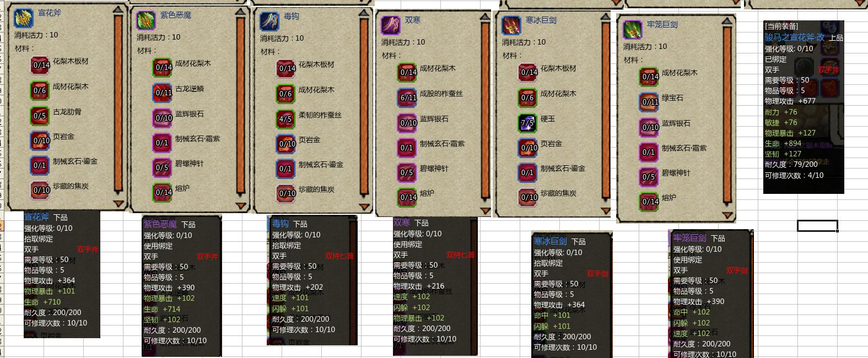
Task: Click the 紫色恶魔 weapon icon
Action: pos(146,20)
